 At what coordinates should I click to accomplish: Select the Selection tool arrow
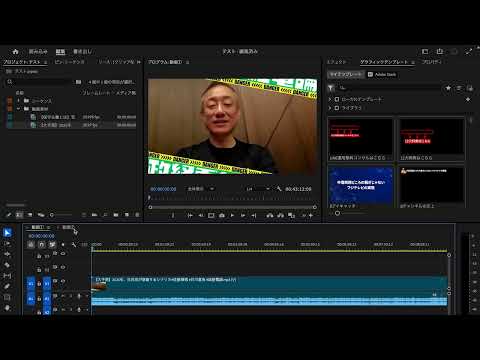[x=7, y=232]
